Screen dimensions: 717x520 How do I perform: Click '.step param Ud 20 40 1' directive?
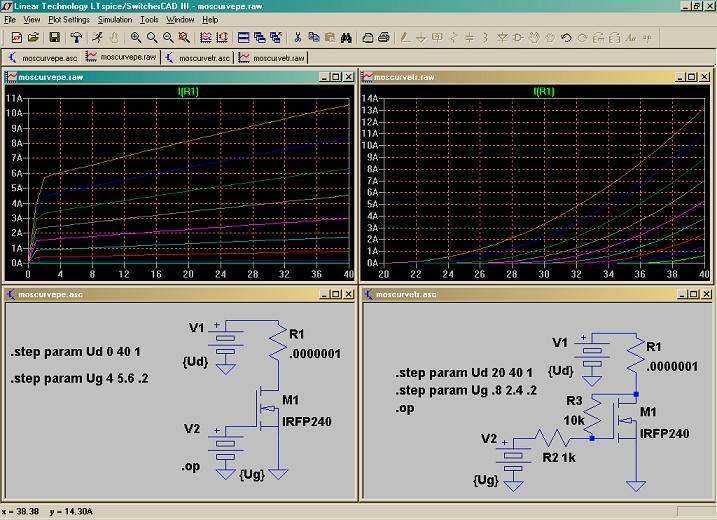[464, 373]
